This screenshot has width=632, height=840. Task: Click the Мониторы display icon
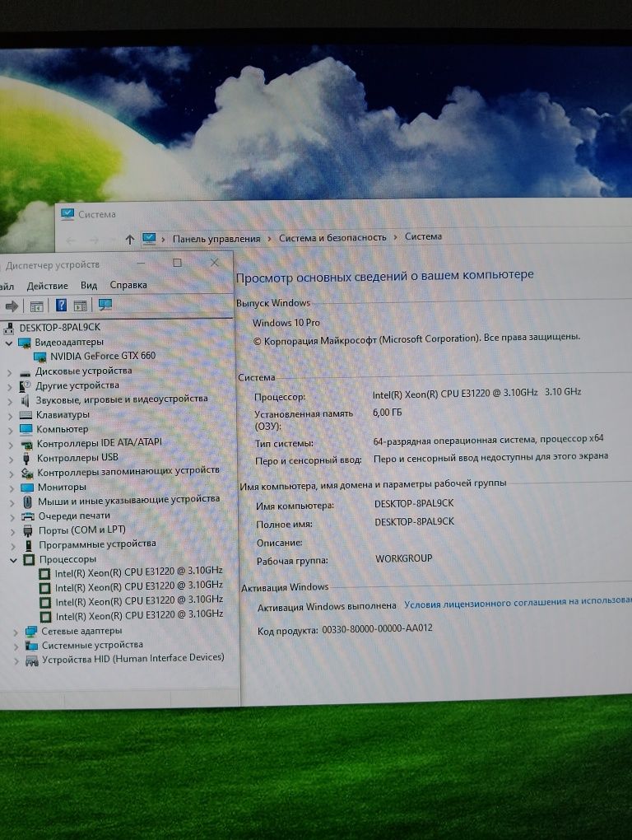(x=27, y=488)
